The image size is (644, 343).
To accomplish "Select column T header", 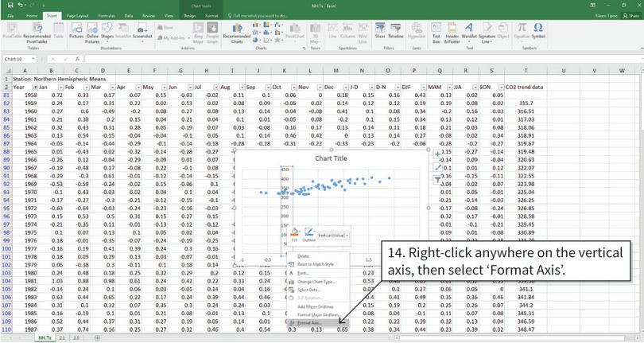I will click(x=526, y=70).
